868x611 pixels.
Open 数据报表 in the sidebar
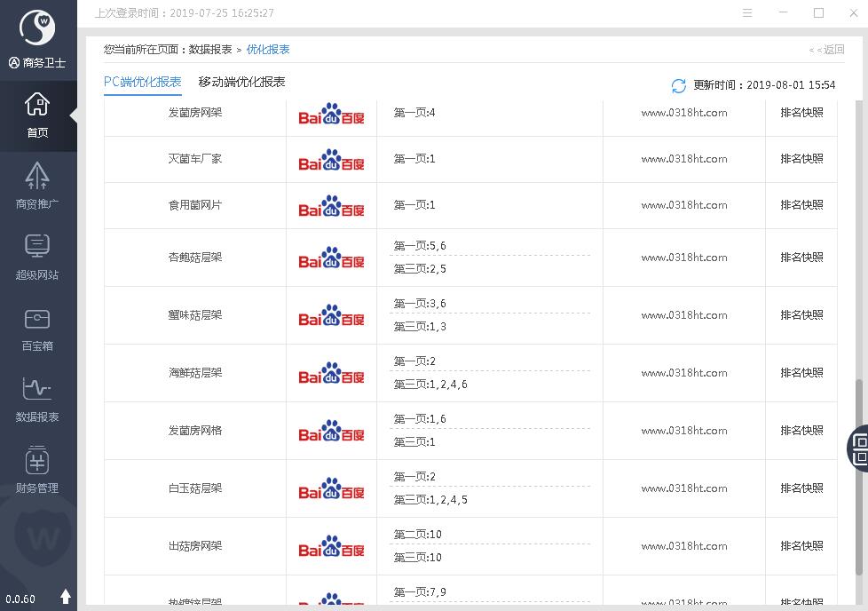click(37, 399)
